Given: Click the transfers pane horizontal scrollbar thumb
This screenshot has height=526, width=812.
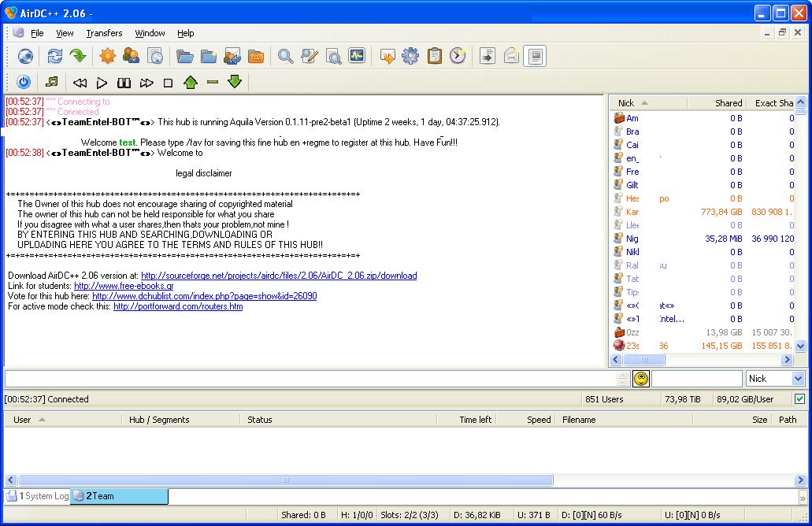Looking at the screenshot, I should click(286, 480).
